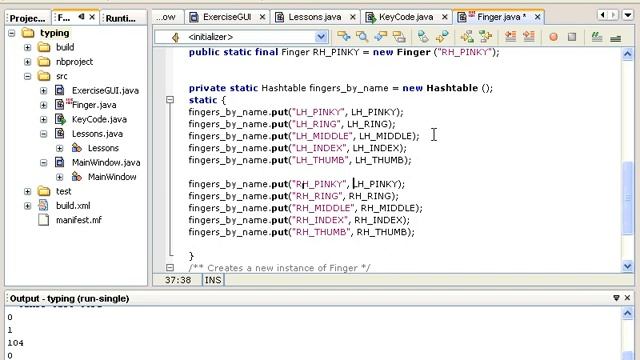Click editor scrollbar up arrow
This screenshot has width=640, height=360.
pos(628,53)
